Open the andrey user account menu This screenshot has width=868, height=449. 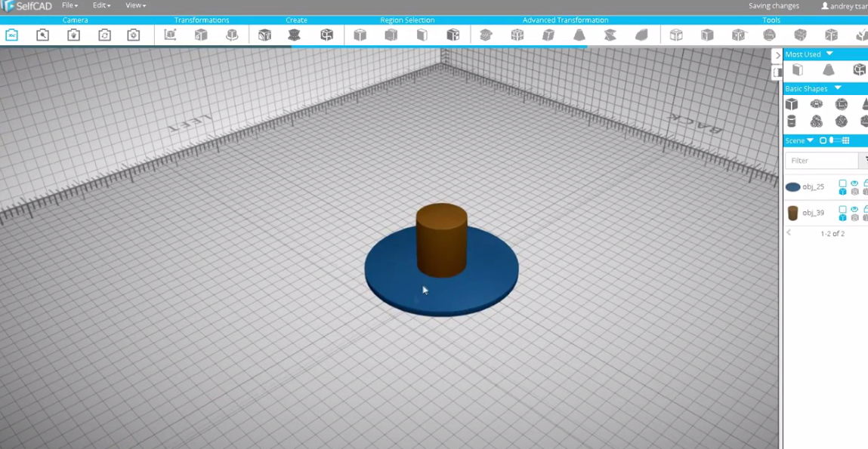pos(844,6)
